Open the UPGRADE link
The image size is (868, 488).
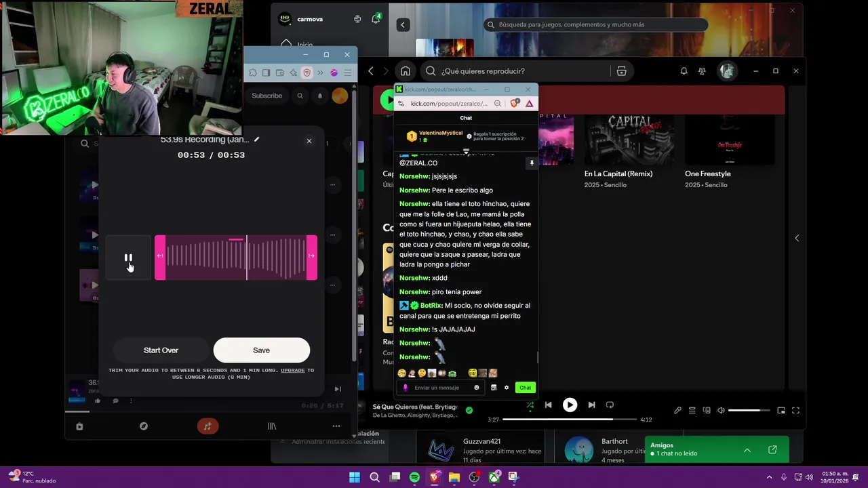(292, 370)
